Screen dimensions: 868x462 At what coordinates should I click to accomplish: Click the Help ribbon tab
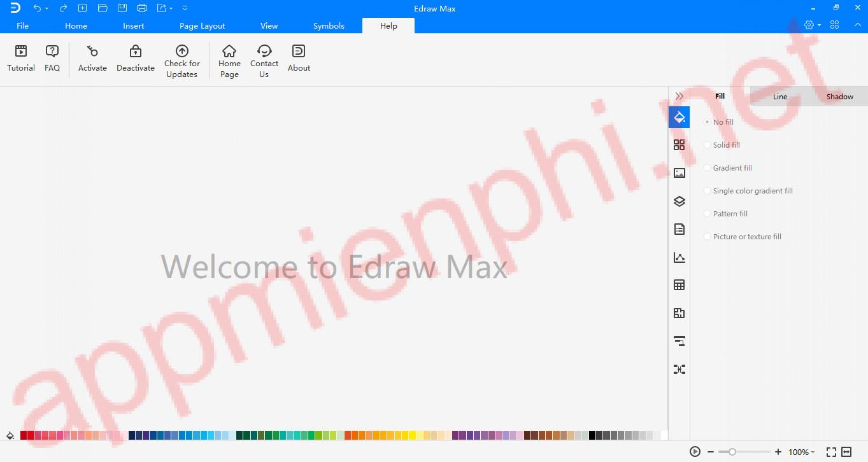[x=388, y=25]
